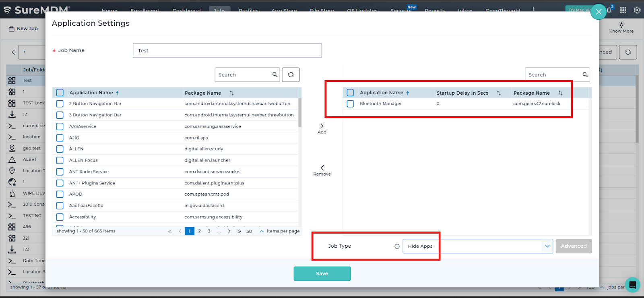Open the notifications bell icon
Image resolution: width=644 pixels, height=298 pixels.
pyautogui.click(x=609, y=10)
